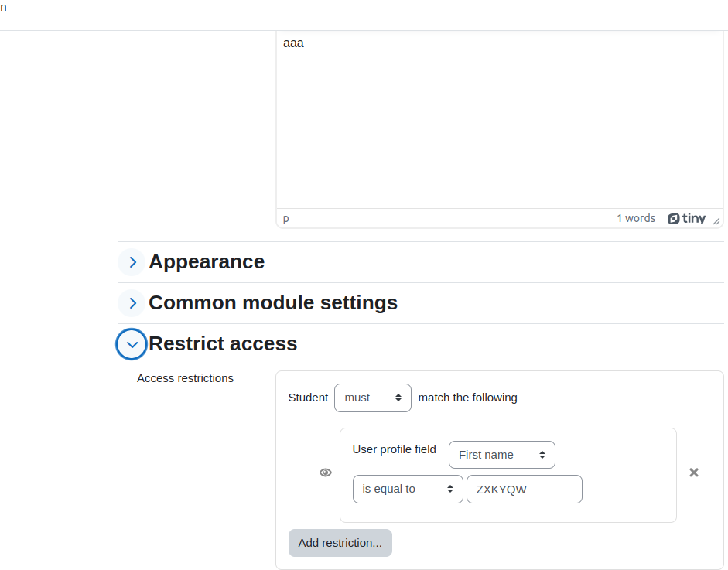This screenshot has height=570, width=728.
Task: Click the tiny logo in editor footer
Action: tap(687, 218)
